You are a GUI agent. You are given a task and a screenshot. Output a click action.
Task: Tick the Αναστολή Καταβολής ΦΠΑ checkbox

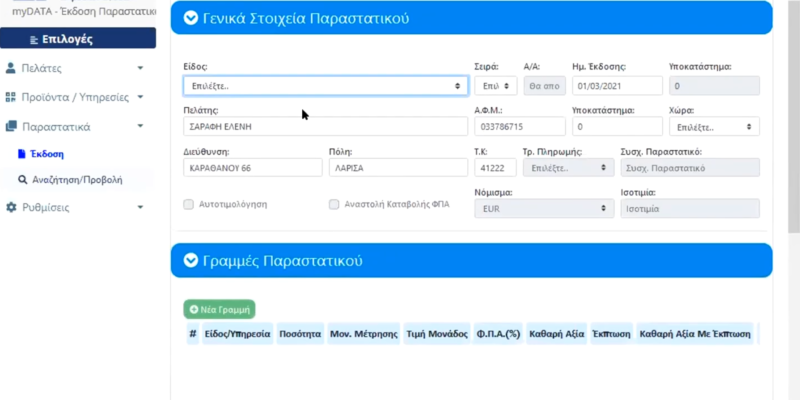[x=334, y=205]
